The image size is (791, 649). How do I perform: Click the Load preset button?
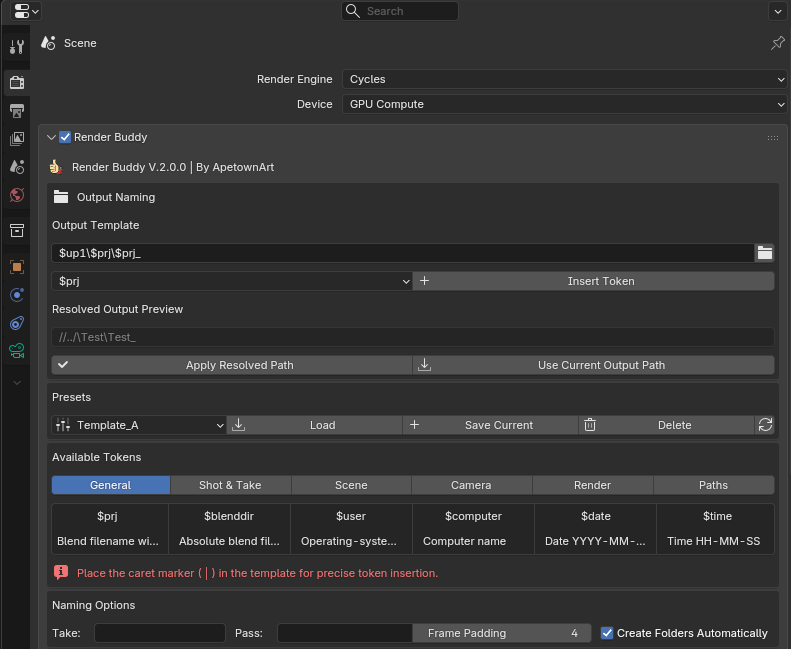315,425
